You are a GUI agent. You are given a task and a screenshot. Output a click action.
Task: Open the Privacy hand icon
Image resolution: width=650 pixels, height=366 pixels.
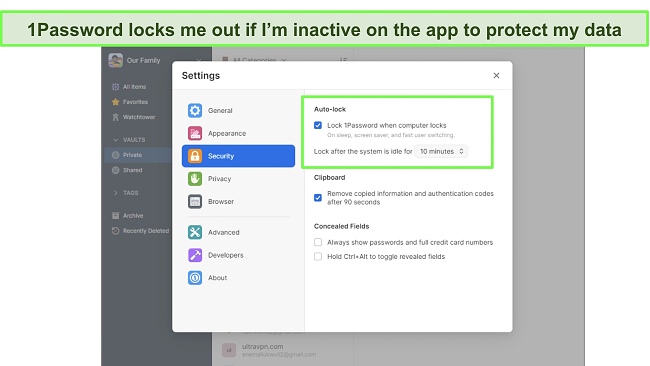[x=195, y=179]
